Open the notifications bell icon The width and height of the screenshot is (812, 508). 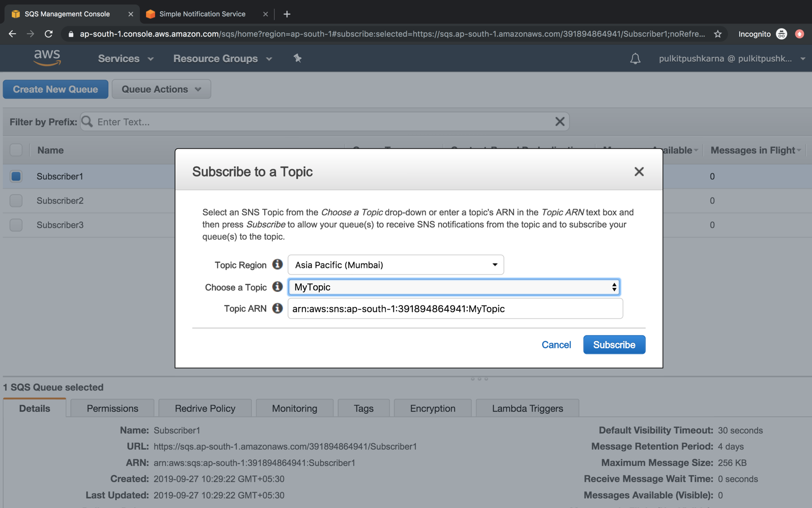pos(635,59)
